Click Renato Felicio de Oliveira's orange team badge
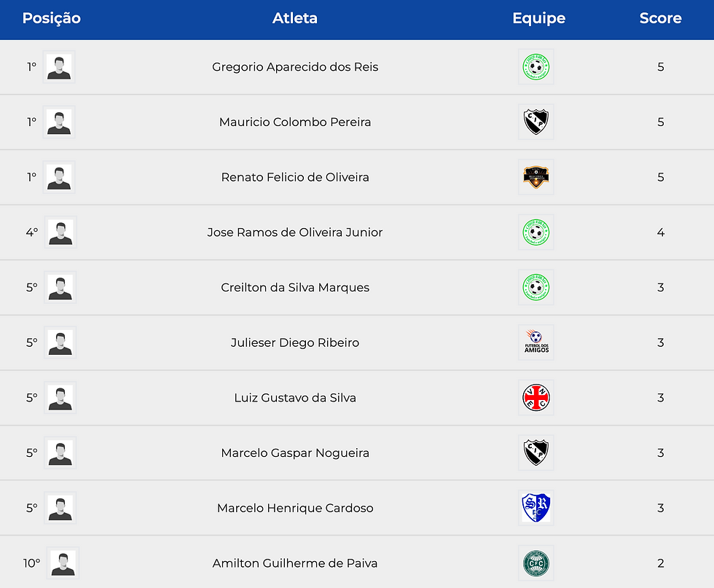The width and height of the screenshot is (714, 588). click(535, 177)
